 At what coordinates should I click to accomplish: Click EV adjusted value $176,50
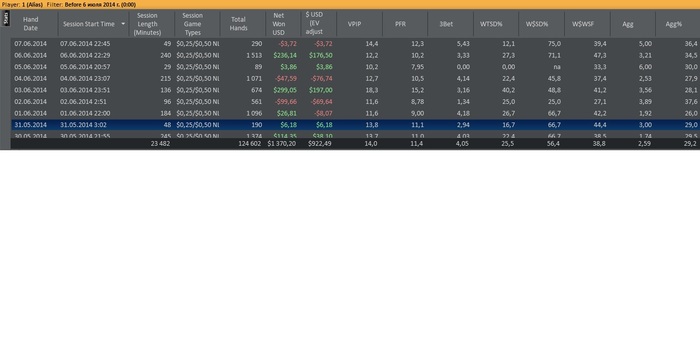pyautogui.click(x=321, y=55)
